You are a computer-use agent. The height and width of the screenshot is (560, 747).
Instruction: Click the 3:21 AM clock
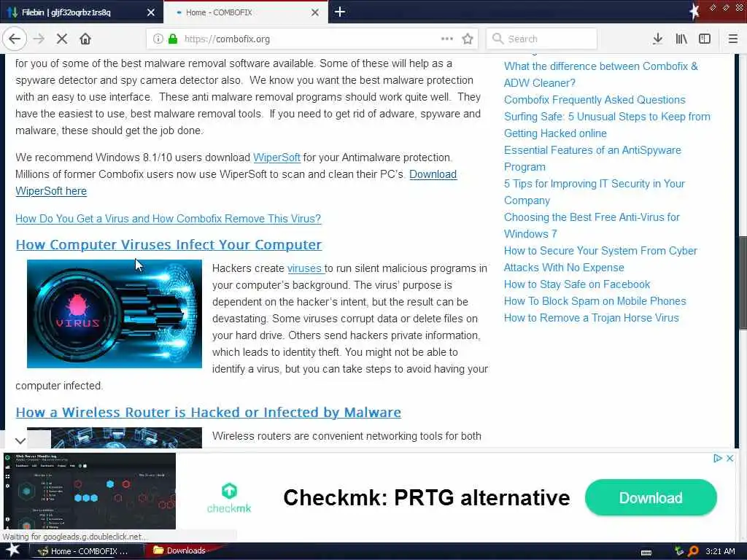(720, 551)
